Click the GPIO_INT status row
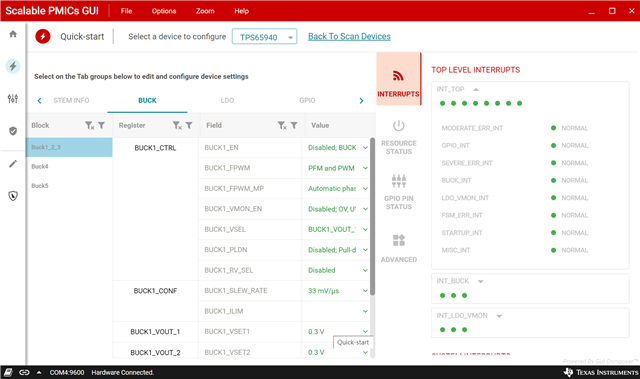This screenshot has height=379, width=640. 515,145
